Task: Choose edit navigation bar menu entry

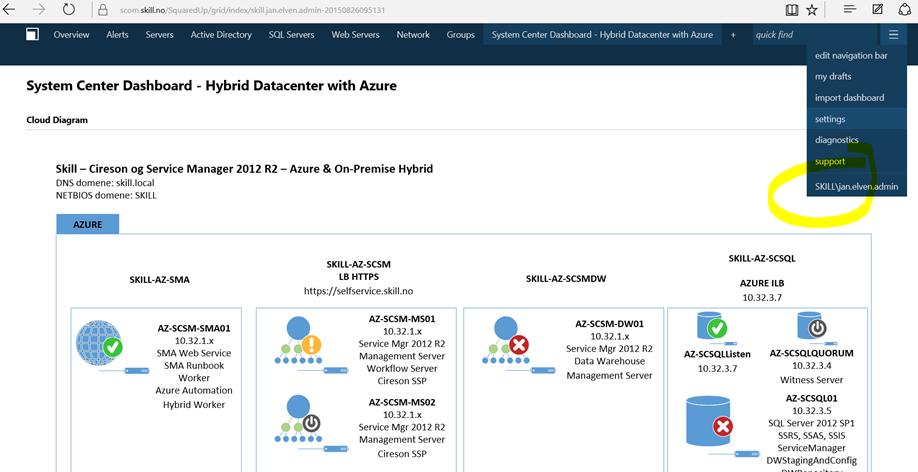Action: click(851, 56)
